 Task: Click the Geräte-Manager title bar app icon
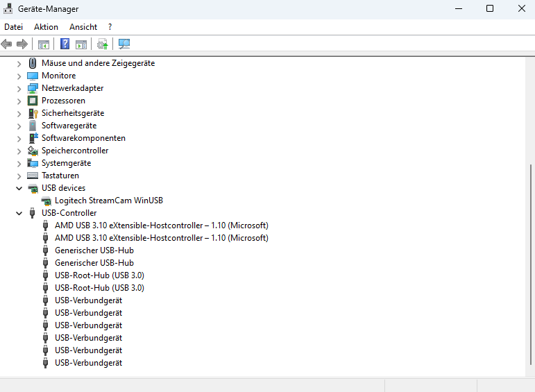8,8
